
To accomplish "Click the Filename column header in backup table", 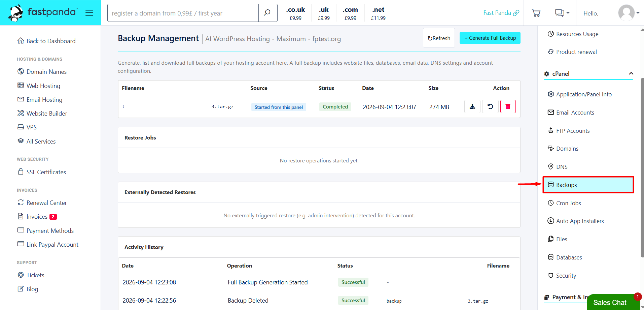I will pos(133,88).
